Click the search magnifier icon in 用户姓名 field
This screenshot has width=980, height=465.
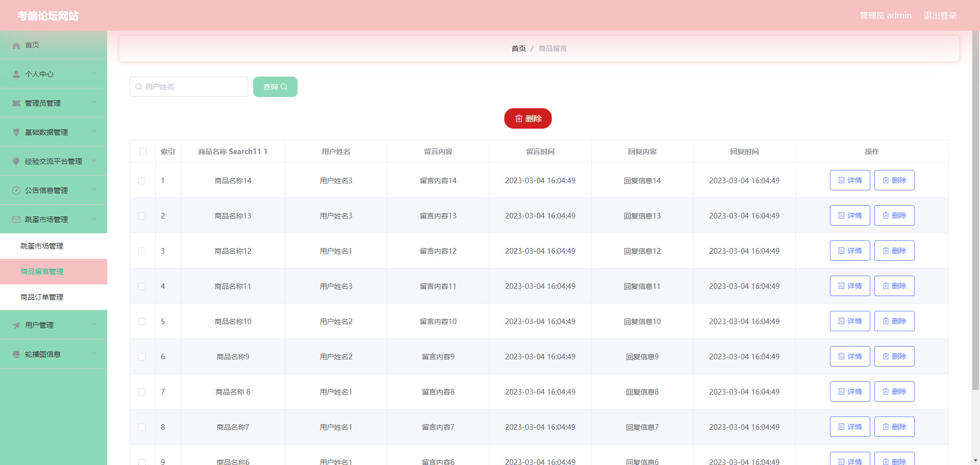click(138, 87)
